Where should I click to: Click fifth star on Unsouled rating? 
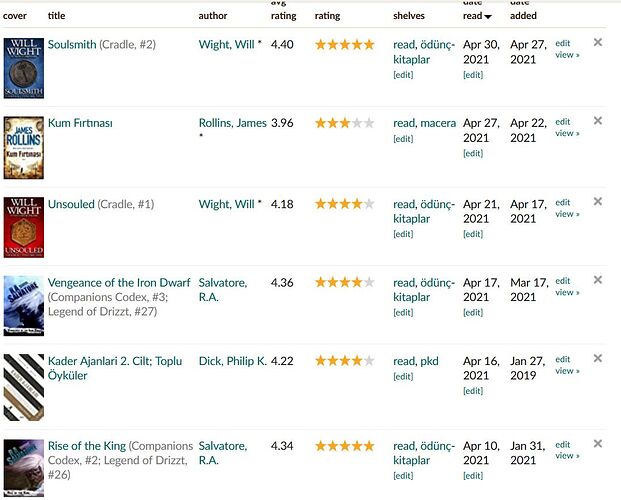point(368,204)
